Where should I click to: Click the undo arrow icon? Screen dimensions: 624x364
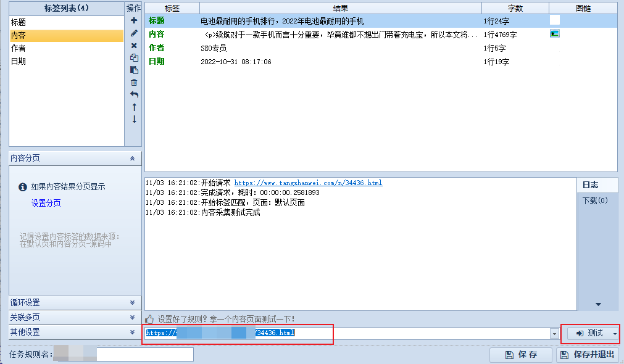[x=134, y=94]
